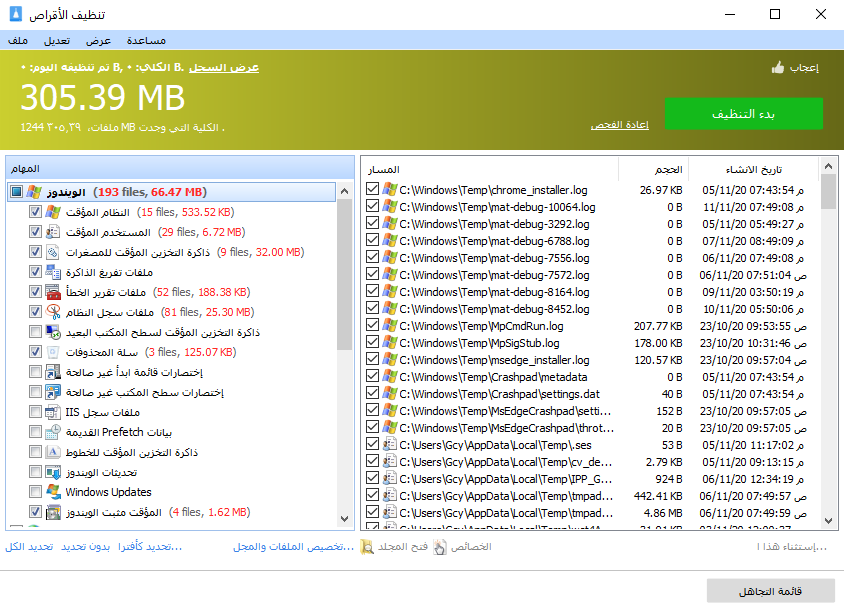Click the إستثناء هذا exclude option

click(792, 547)
